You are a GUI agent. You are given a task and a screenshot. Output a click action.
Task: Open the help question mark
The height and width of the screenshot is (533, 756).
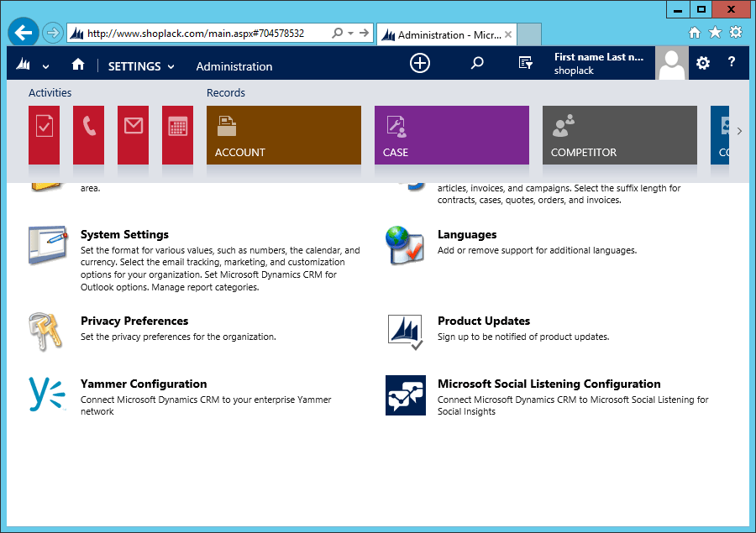tap(732, 61)
